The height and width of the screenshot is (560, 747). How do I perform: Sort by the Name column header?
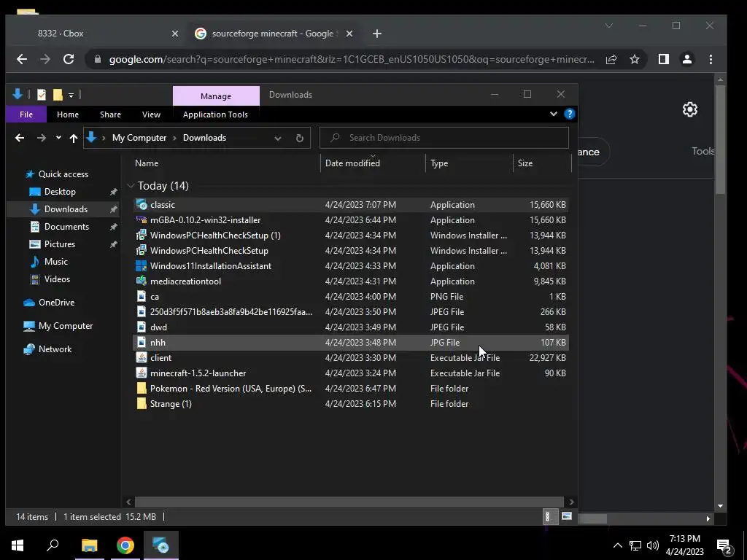point(226,163)
